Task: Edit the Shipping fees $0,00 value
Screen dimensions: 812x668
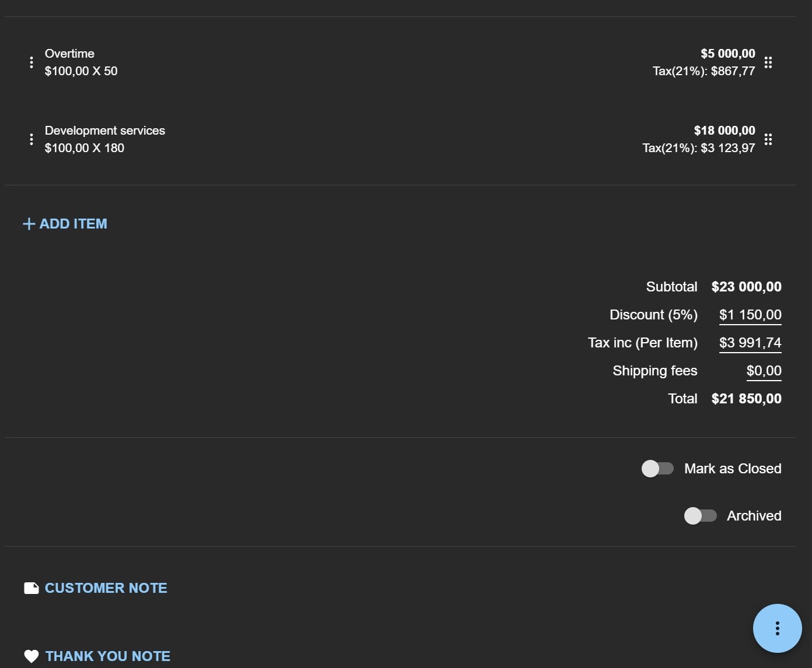Action: pyautogui.click(x=764, y=371)
